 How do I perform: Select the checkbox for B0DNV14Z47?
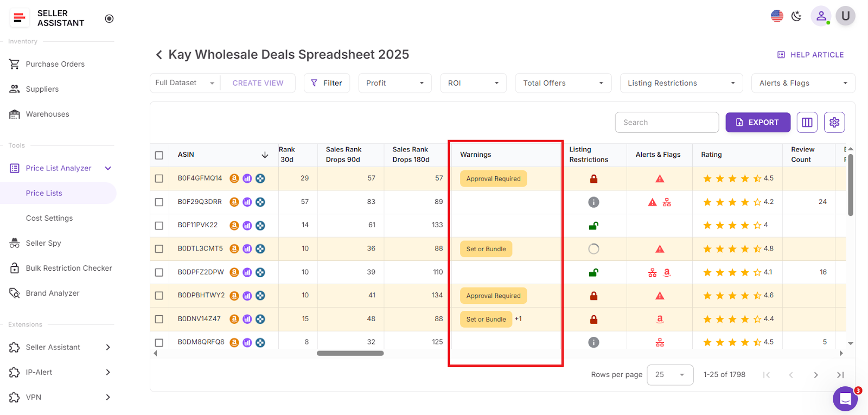(x=159, y=320)
